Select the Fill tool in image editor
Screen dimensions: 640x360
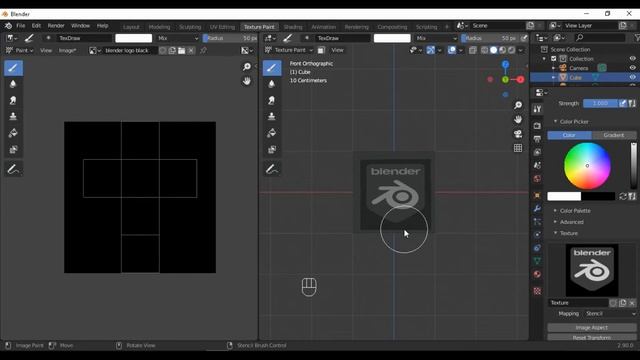[13, 133]
